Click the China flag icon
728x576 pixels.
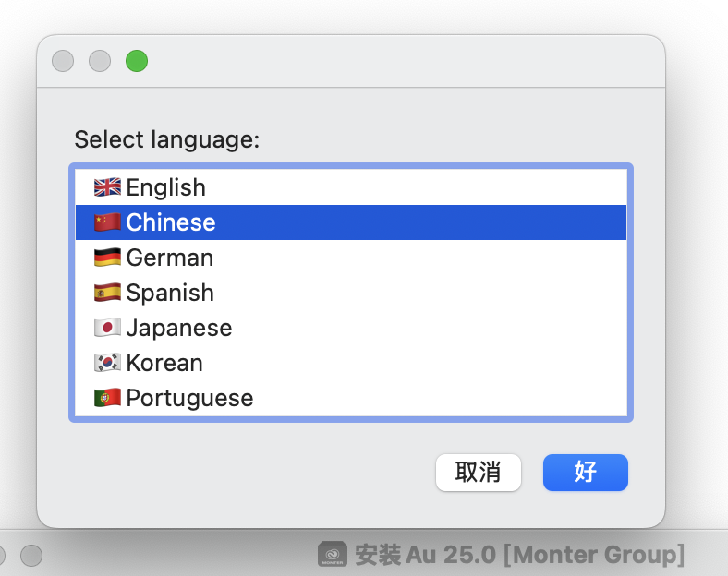[x=107, y=222]
